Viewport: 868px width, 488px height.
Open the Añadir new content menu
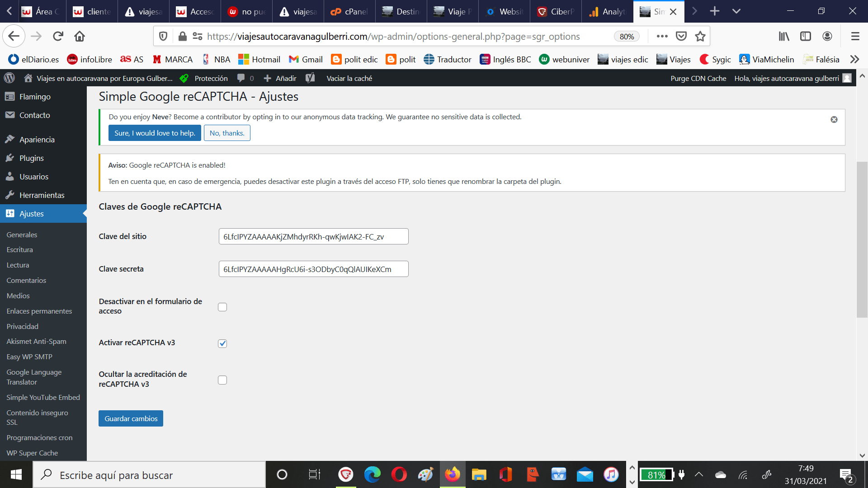(x=280, y=78)
